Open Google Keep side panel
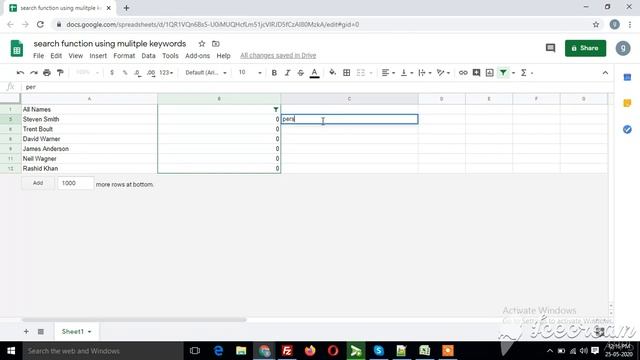The height and width of the screenshot is (360, 640). tap(627, 103)
